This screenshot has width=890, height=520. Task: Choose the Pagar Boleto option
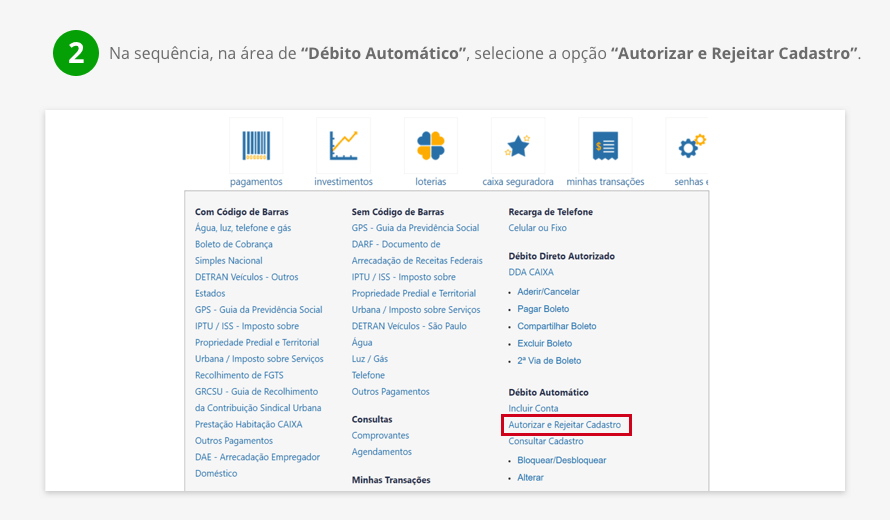543,309
